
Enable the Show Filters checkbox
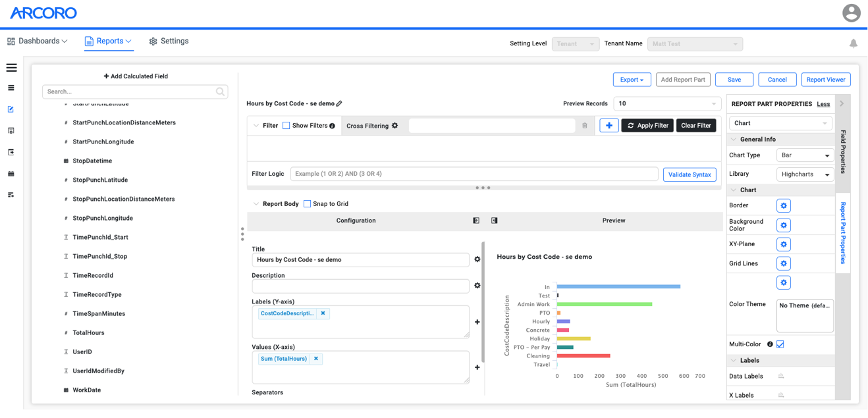(x=288, y=125)
